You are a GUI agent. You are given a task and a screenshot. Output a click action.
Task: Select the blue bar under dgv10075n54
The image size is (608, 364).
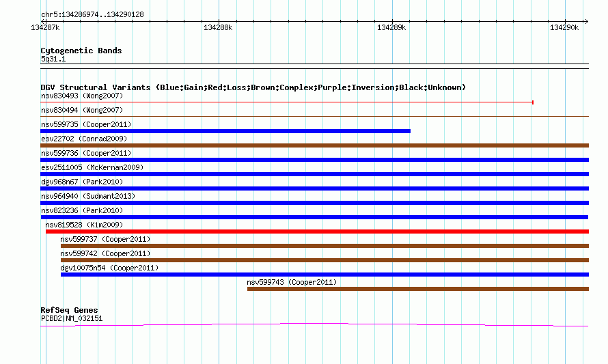click(x=324, y=275)
